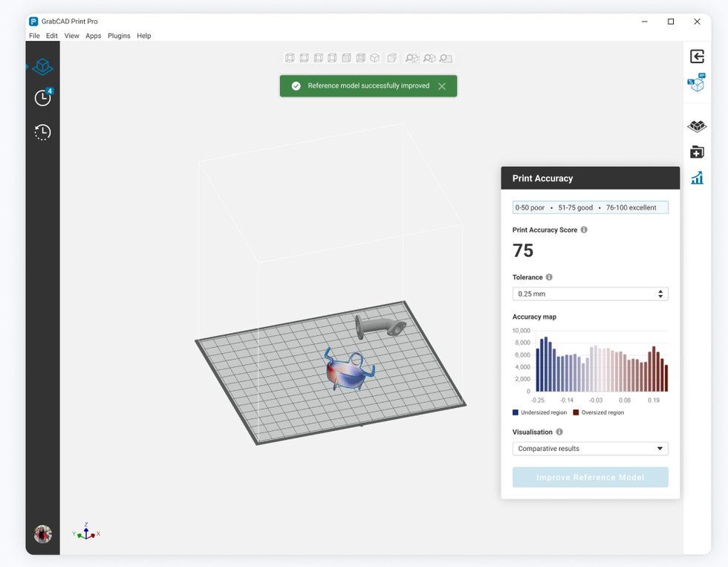Click the add-to-folder icon in right sidebar
This screenshot has width=728, height=567.
coord(696,152)
